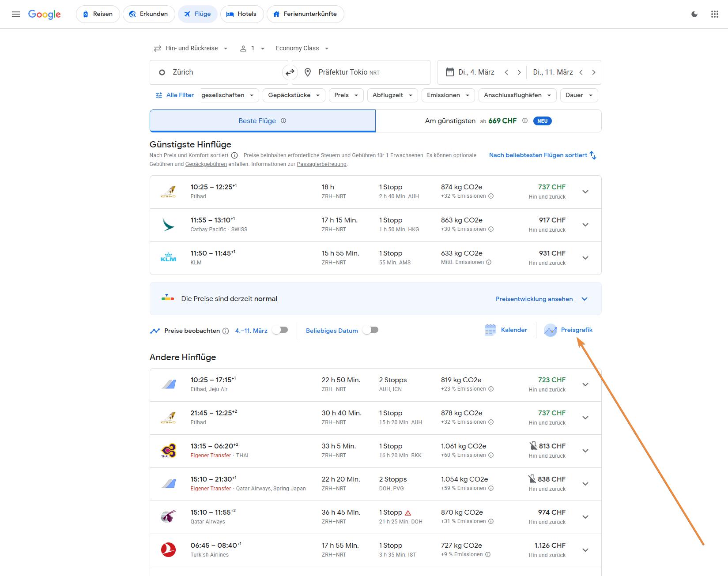Toggle dark mode with the moon icon

[694, 14]
